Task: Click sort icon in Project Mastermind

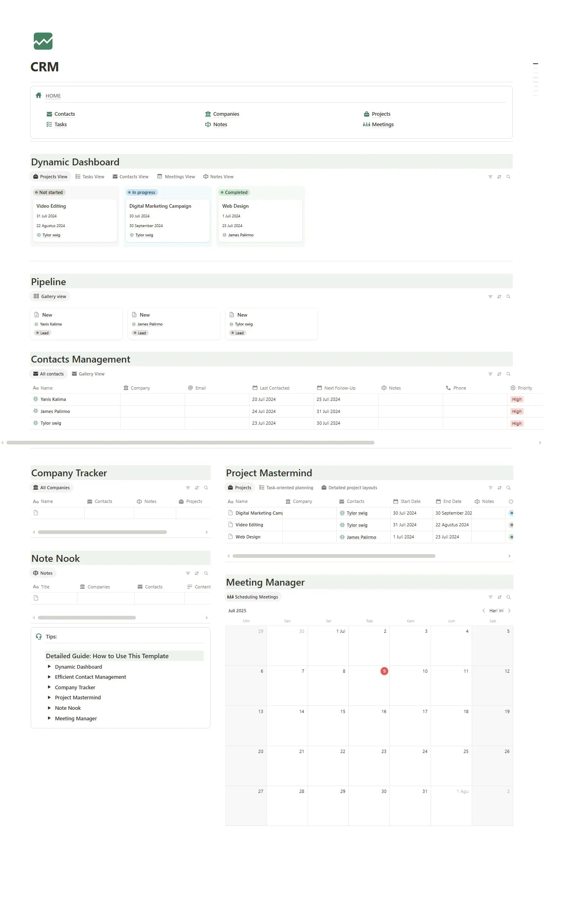Action: click(x=500, y=488)
